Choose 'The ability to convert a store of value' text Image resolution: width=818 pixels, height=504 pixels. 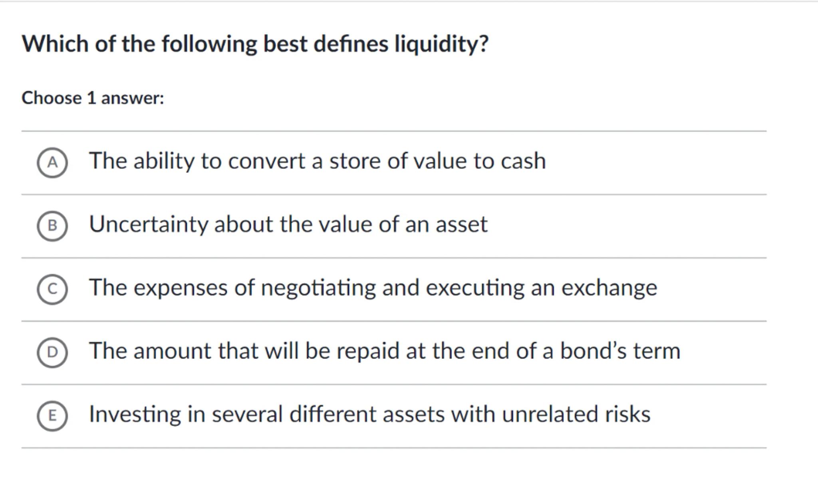click(x=317, y=161)
